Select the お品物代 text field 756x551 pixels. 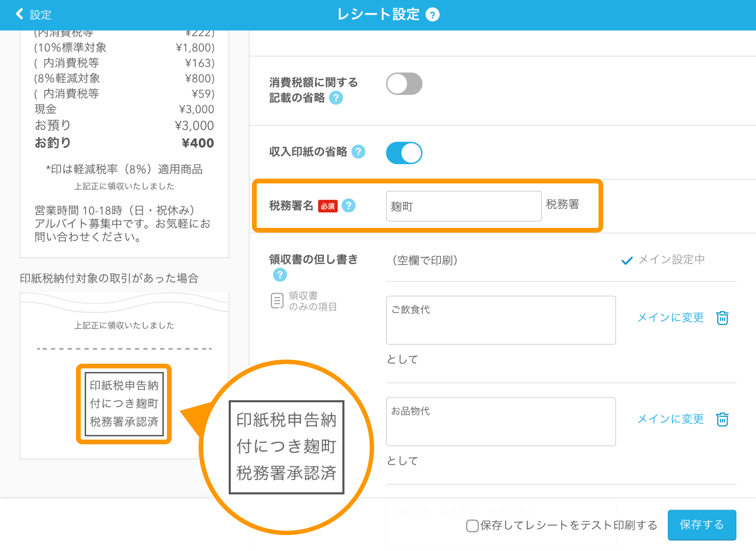(x=500, y=422)
